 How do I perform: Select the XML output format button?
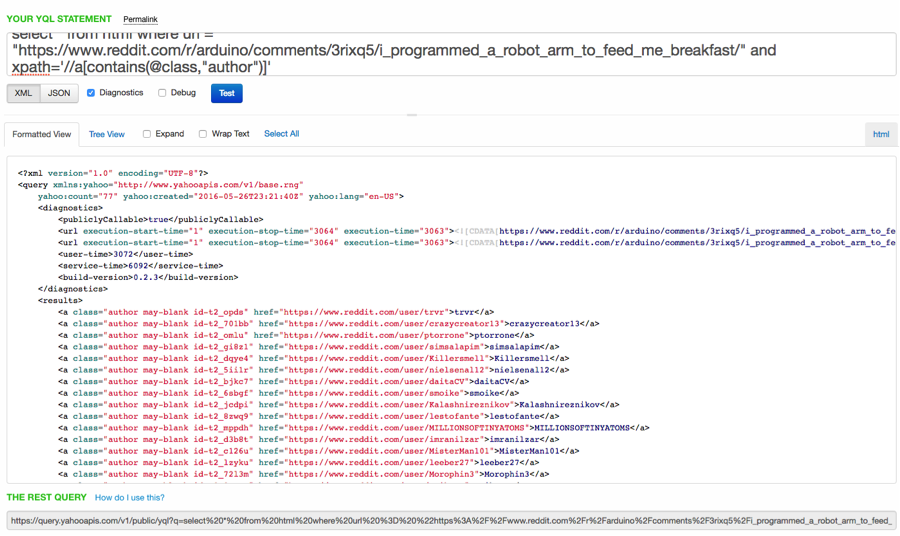click(24, 93)
